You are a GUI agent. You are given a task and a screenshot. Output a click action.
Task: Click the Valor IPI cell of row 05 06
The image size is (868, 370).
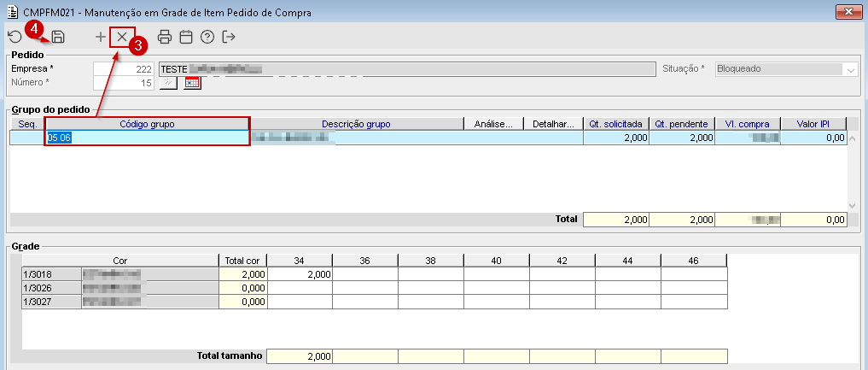pos(813,138)
